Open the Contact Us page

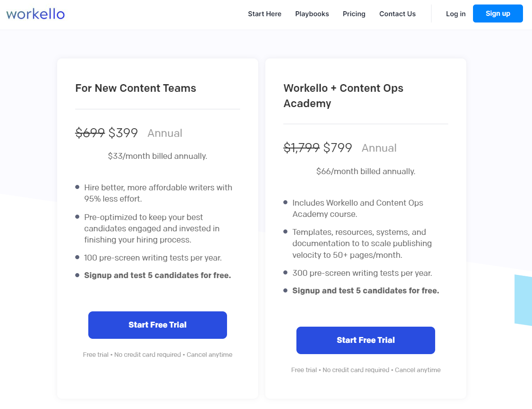(397, 14)
